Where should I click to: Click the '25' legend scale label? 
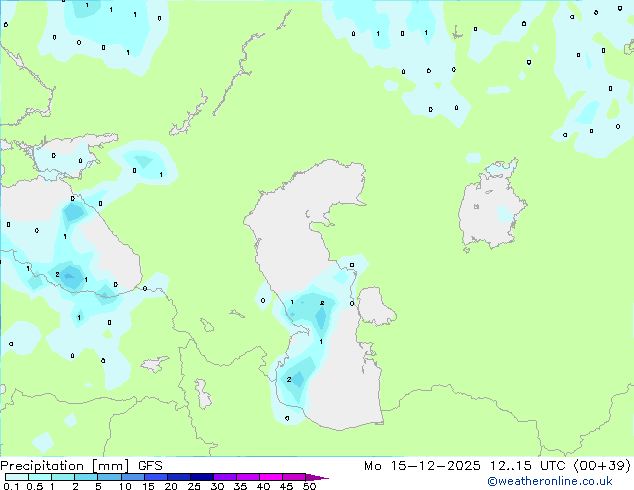pos(194,486)
